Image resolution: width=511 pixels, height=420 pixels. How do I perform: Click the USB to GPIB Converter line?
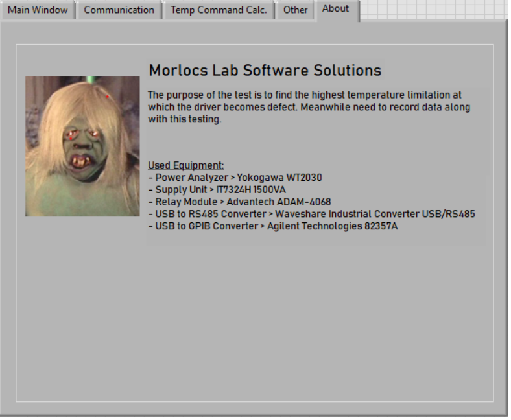point(273,226)
